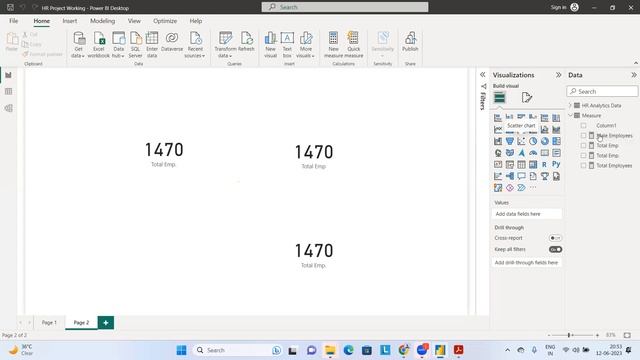Toggle the Cross-report switch
This screenshot has height=360, width=640.
pos(555,238)
